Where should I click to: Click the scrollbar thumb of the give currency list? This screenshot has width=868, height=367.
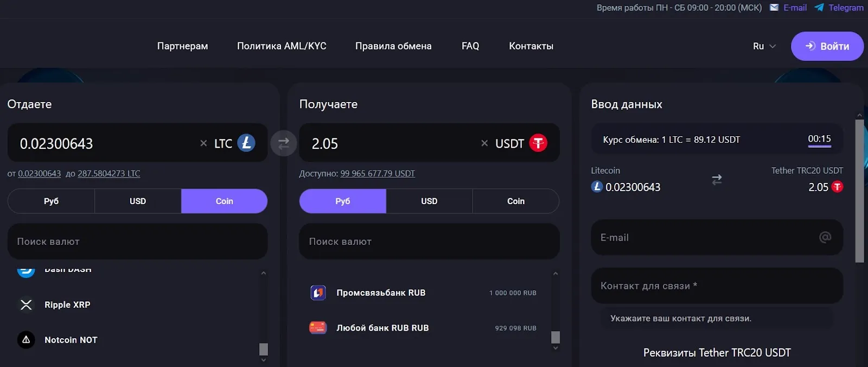click(264, 349)
